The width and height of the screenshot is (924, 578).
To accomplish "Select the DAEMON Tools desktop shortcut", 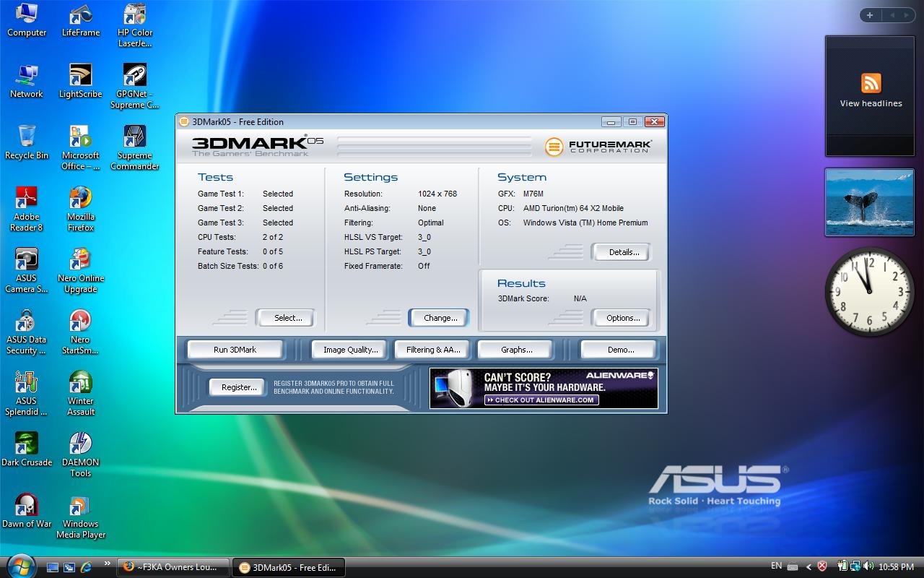I will pos(81,455).
